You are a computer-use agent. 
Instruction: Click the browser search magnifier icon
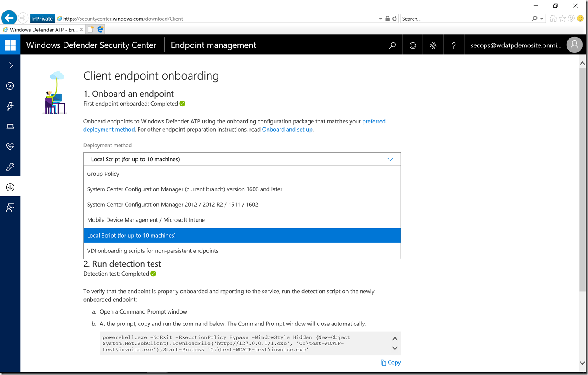coord(535,19)
